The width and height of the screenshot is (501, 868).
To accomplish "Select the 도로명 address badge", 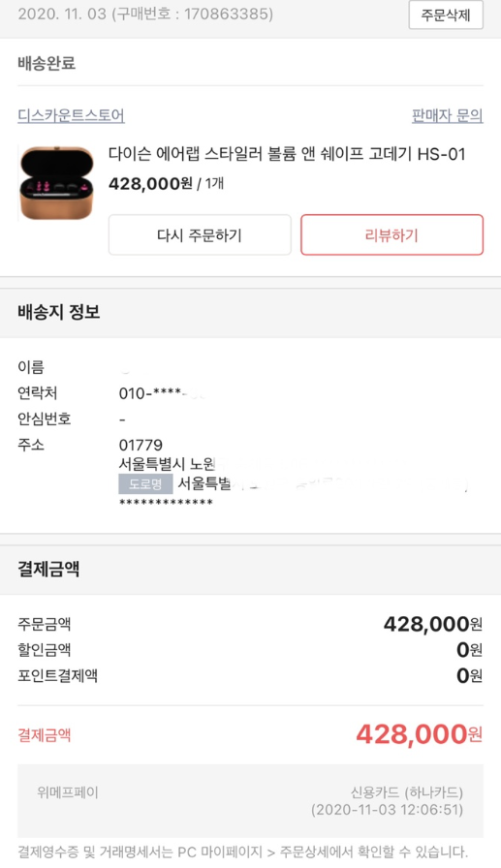I will point(145,483).
